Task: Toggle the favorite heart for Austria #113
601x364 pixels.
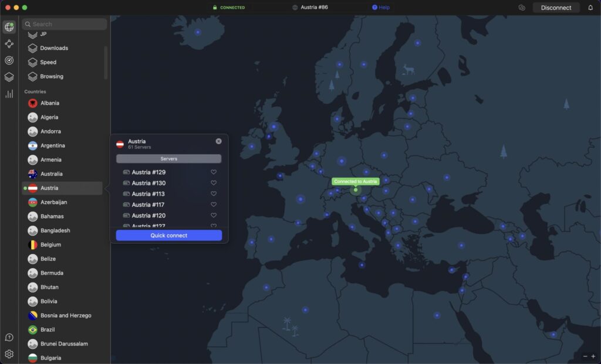Action: 214,193
